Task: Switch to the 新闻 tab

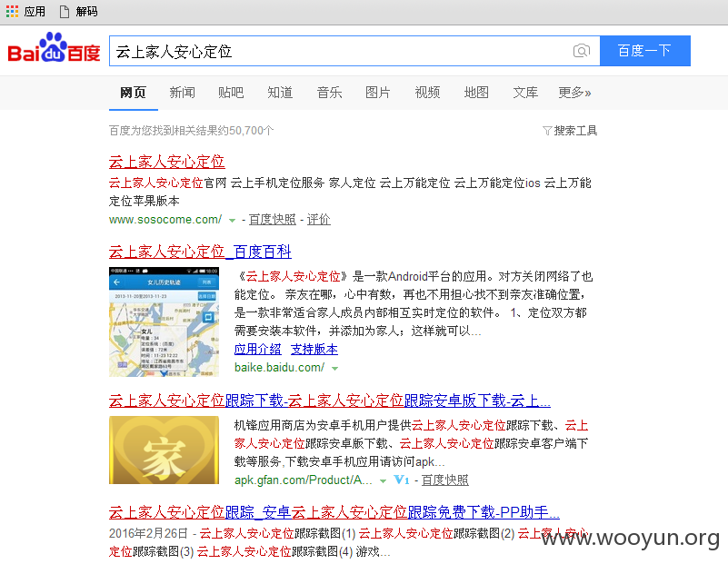Action: click(x=182, y=93)
